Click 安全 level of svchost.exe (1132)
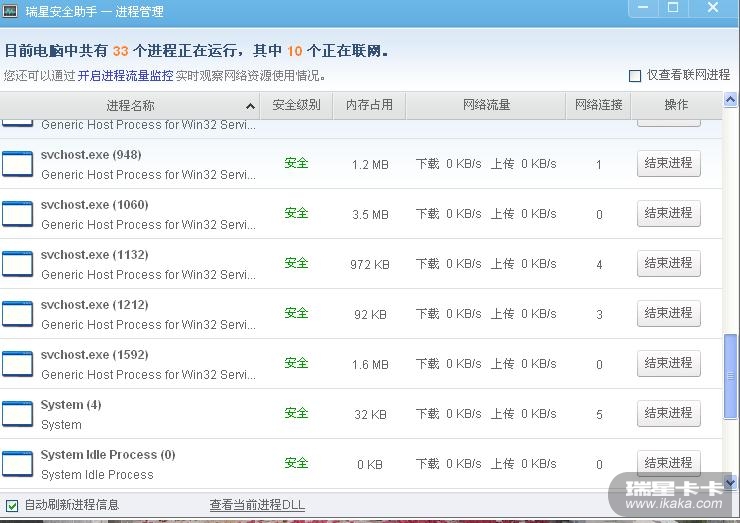 coord(296,263)
